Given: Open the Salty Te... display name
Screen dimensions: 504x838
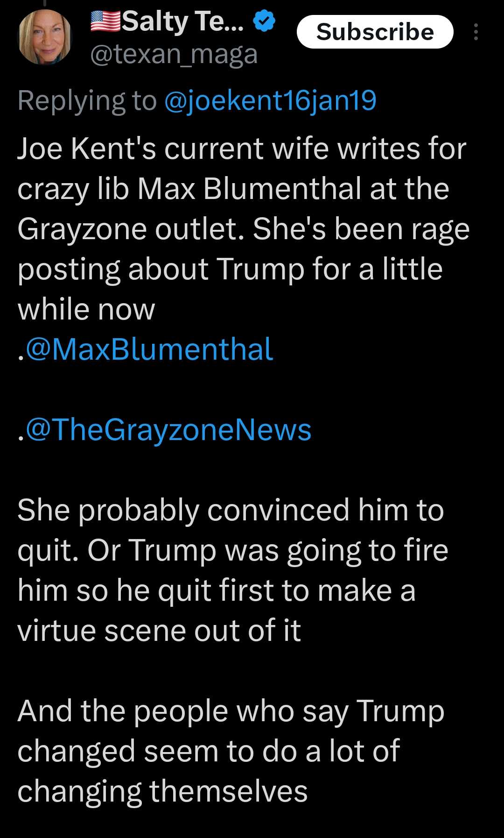Looking at the screenshot, I should tap(182, 21).
